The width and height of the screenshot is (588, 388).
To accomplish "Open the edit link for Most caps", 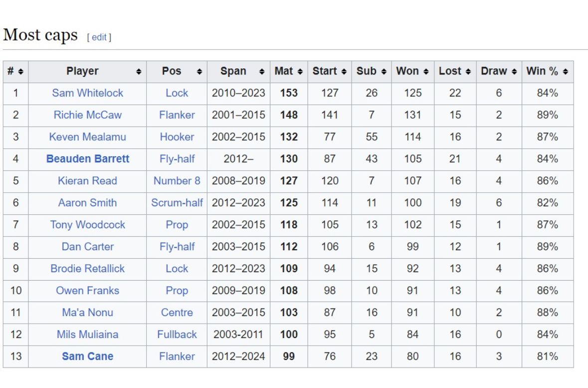I will coord(99,37).
